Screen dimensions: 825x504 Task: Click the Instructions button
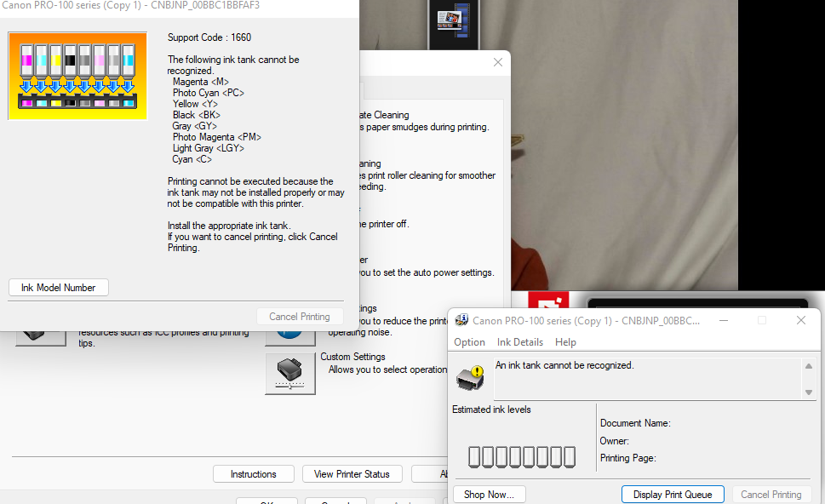[253, 473]
